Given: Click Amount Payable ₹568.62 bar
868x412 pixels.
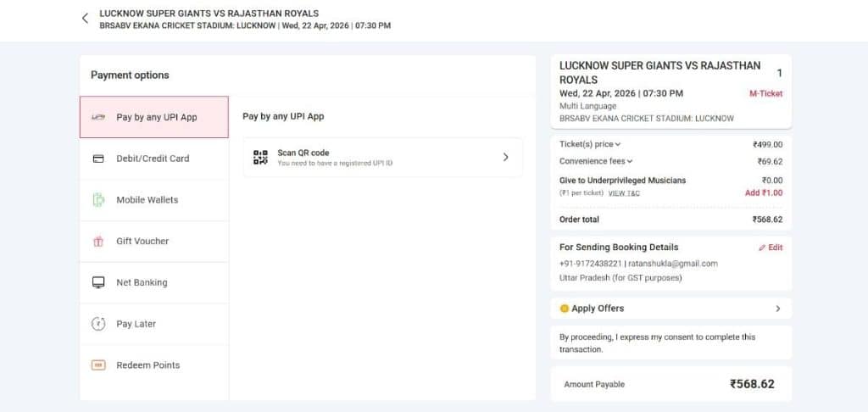Looking at the screenshot, I should (x=670, y=384).
